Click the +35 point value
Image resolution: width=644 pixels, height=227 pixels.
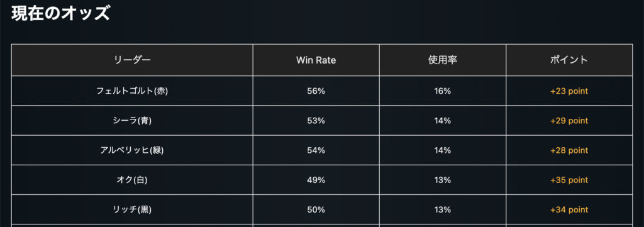569,180
